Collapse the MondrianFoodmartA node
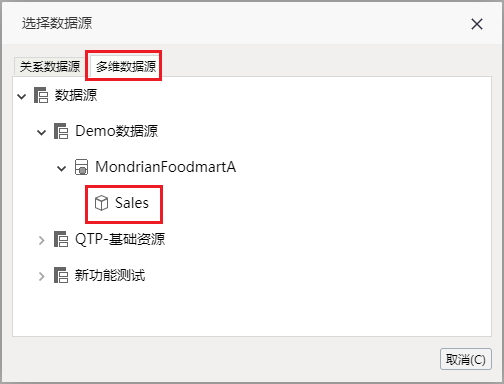This screenshot has height=384, width=504. point(62,169)
